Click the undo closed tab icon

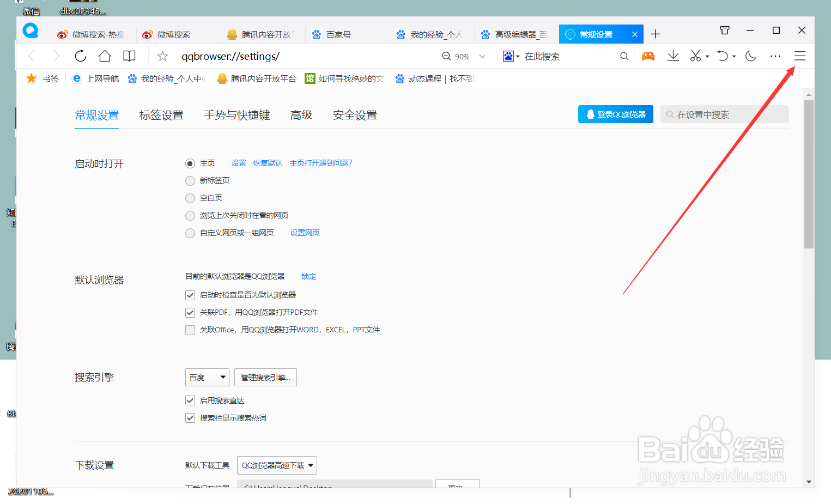[x=723, y=56]
